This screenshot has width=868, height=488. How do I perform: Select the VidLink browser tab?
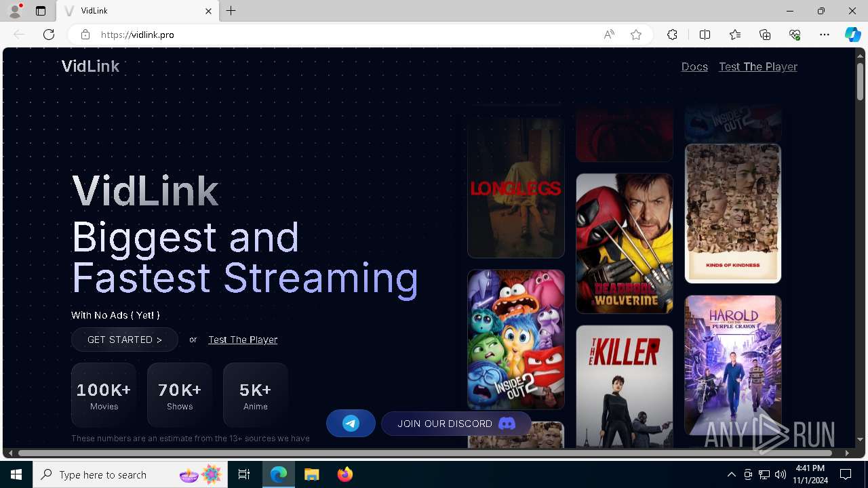[x=138, y=11]
